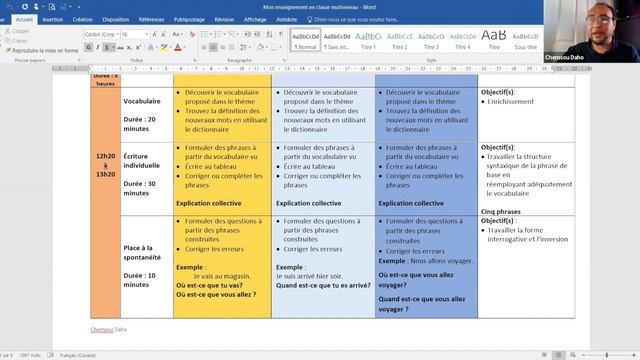Apply red font color (A button)
This screenshot has height=360, width=640.
click(x=178, y=48)
